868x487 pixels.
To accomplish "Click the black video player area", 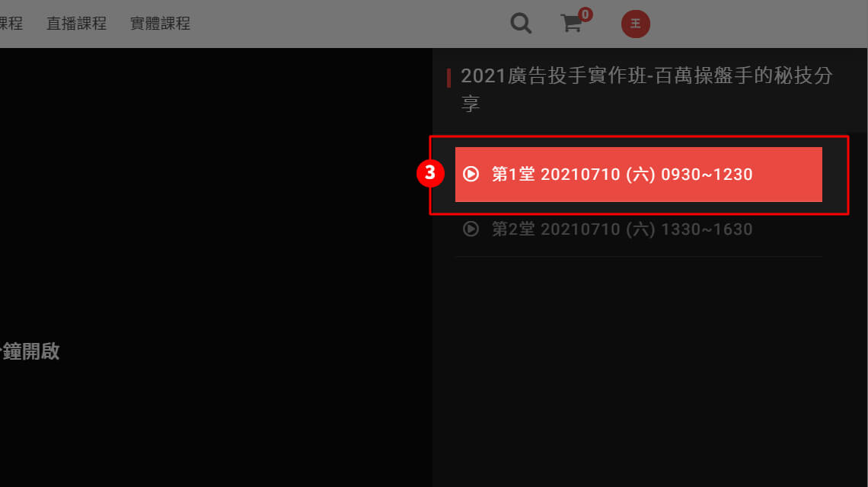I will coord(216,267).
